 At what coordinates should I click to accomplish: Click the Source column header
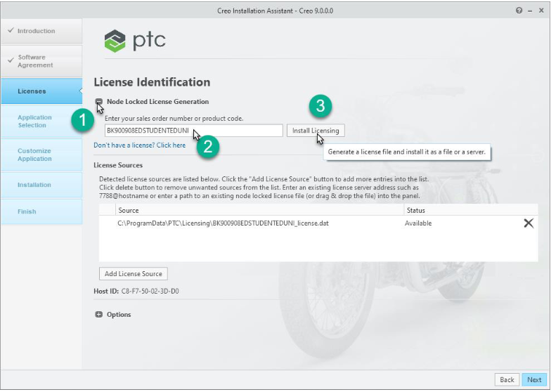click(x=260, y=210)
